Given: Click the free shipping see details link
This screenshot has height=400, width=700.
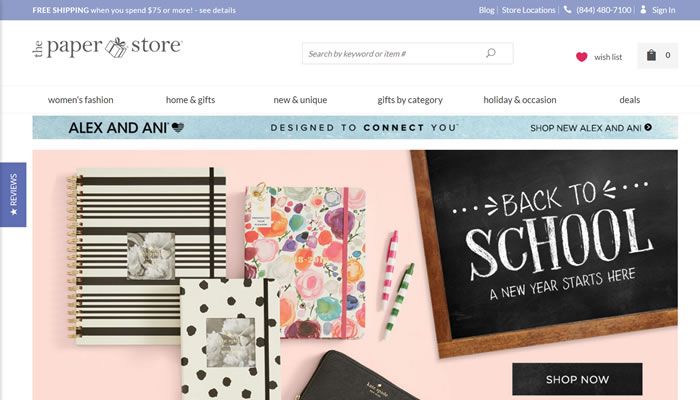Looking at the screenshot, I should click(217, 10).
